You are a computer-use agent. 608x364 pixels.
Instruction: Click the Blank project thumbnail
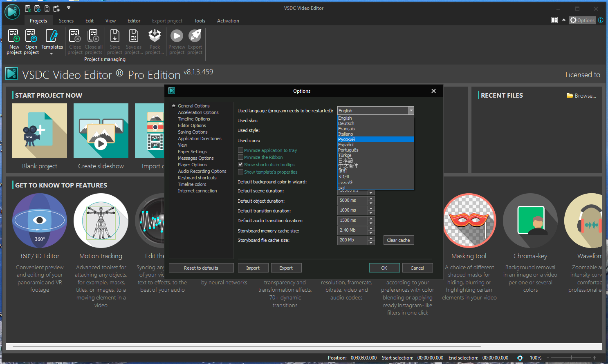[x=40, y=131]
